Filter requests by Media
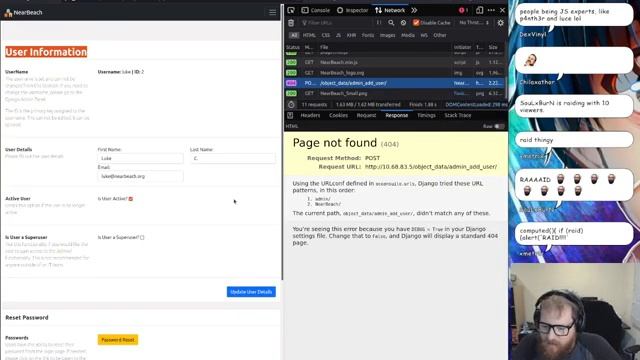640x360 pixels. [x=408, y=36]
